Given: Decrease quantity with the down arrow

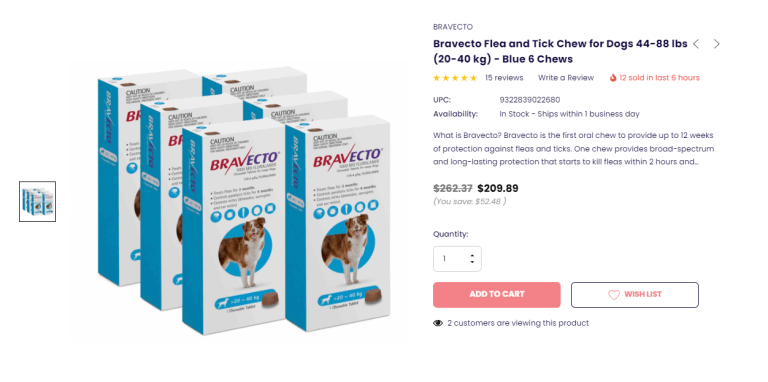Looking at the screenshot, I should point(472,262).
